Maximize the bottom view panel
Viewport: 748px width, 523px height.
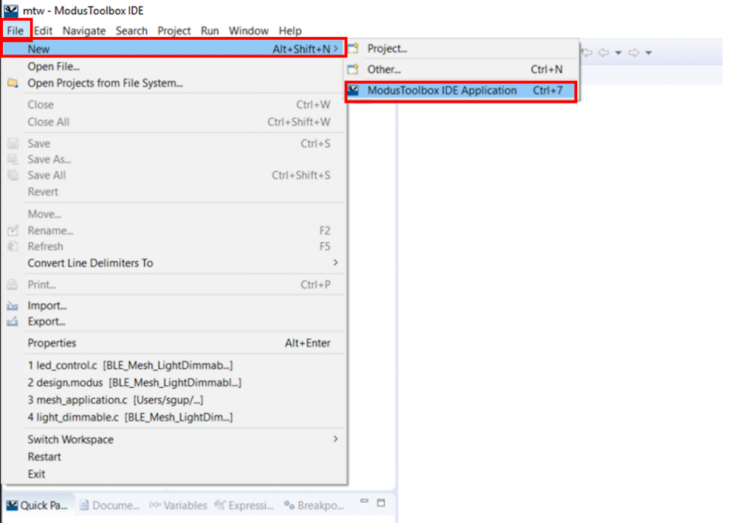click(381, 502)
